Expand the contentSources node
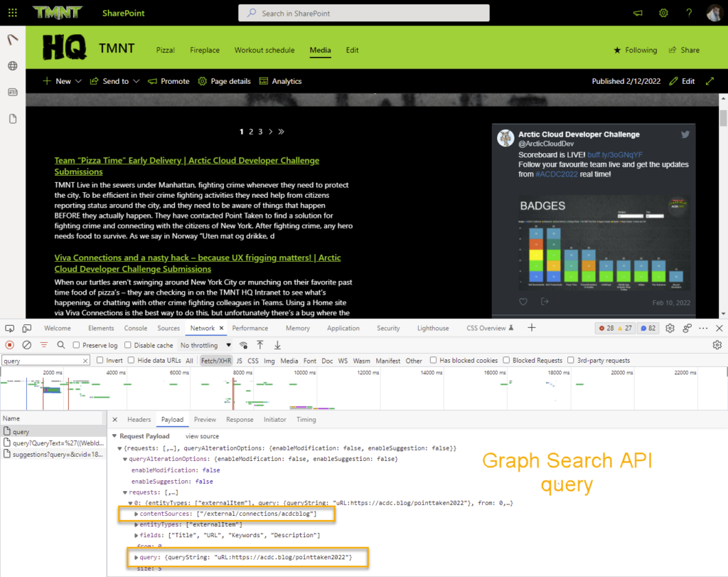The height and width of the screenshot is (577, 728). pos(136,514)
